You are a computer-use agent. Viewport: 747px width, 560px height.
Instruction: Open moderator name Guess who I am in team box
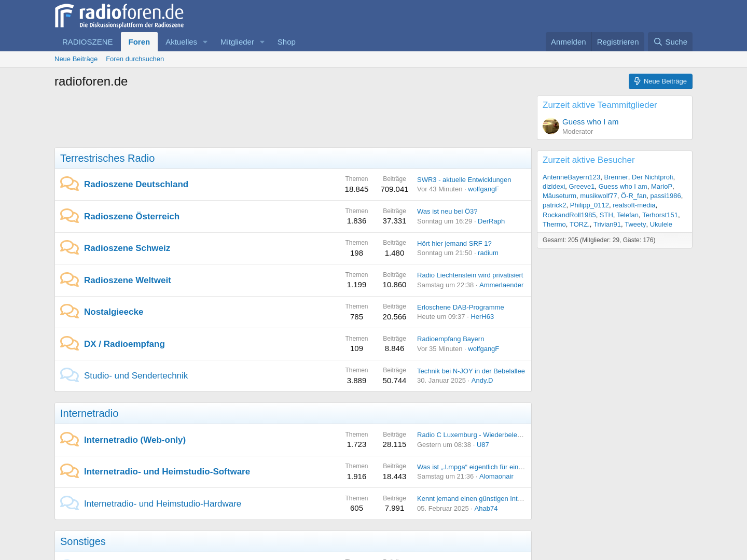point(590,122)
